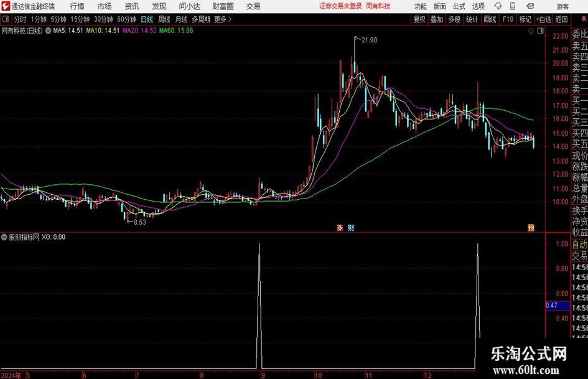
Task: Open the customer service headset icon
Action: coord(498,6)
